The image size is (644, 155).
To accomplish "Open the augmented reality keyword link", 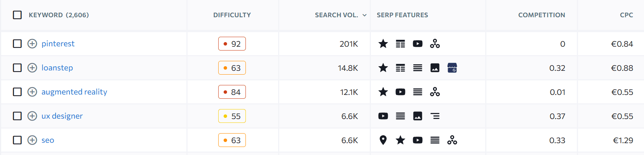I will (74, 92).
